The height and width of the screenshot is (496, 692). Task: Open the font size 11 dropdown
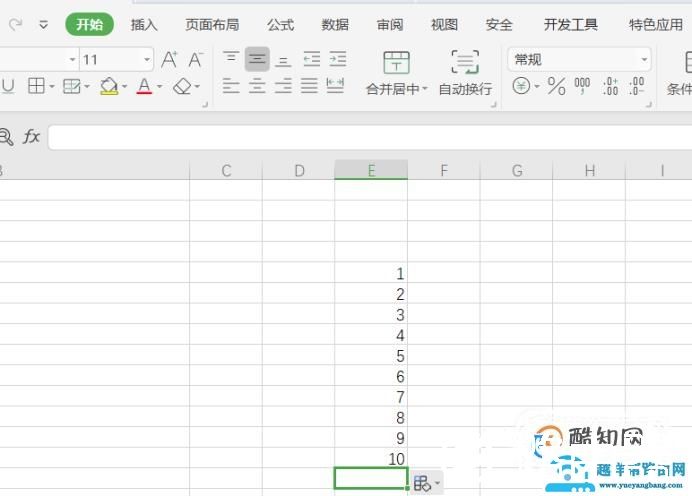147,59
